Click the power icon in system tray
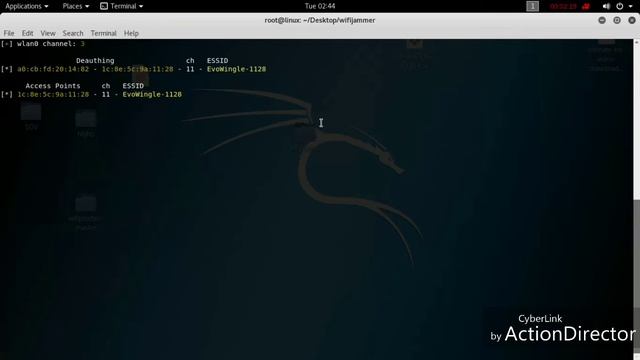The width and height of the screenshot is (640, 360). tap(620, 6)
